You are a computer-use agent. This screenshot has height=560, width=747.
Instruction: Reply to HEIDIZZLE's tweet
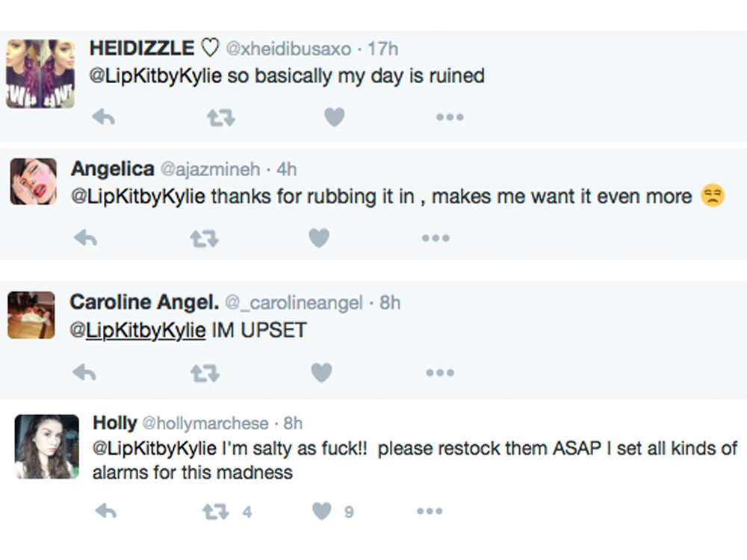coord(103,117)
